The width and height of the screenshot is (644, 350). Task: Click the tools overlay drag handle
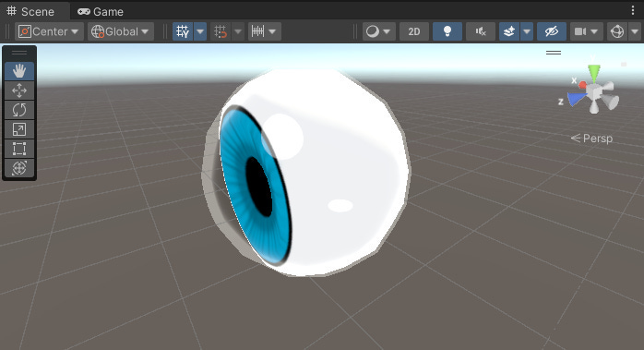point(19,53)
